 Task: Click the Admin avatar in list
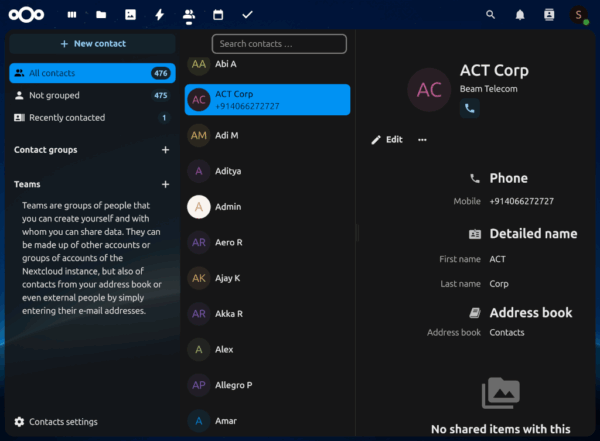point(199,207)
